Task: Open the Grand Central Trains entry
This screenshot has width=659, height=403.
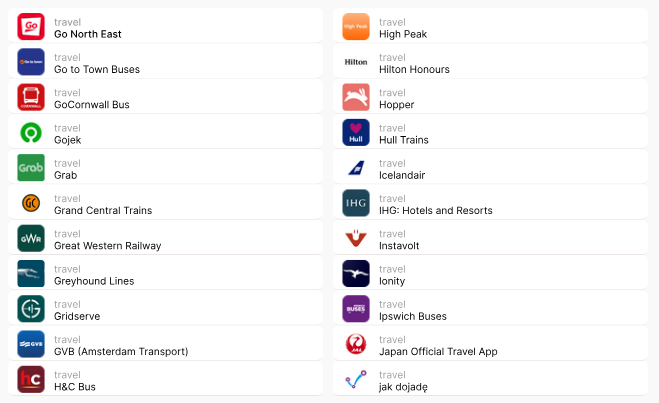Action: click(103, 211)
